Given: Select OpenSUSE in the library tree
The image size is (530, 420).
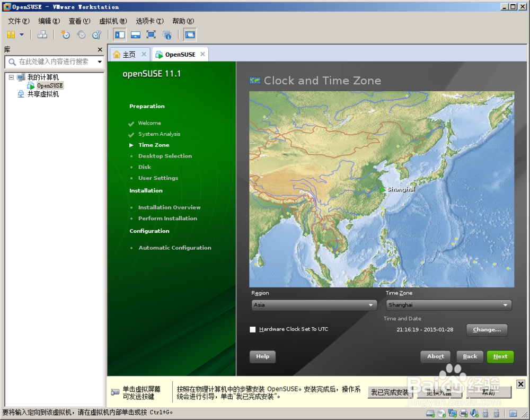Looking at the screenshot, I should tap(50, 85).
